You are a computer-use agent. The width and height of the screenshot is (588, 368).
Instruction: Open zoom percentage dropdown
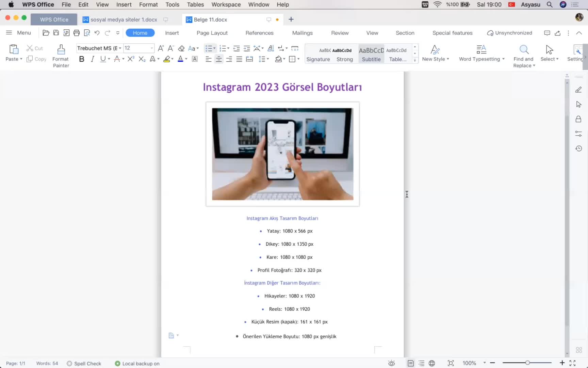485,363
